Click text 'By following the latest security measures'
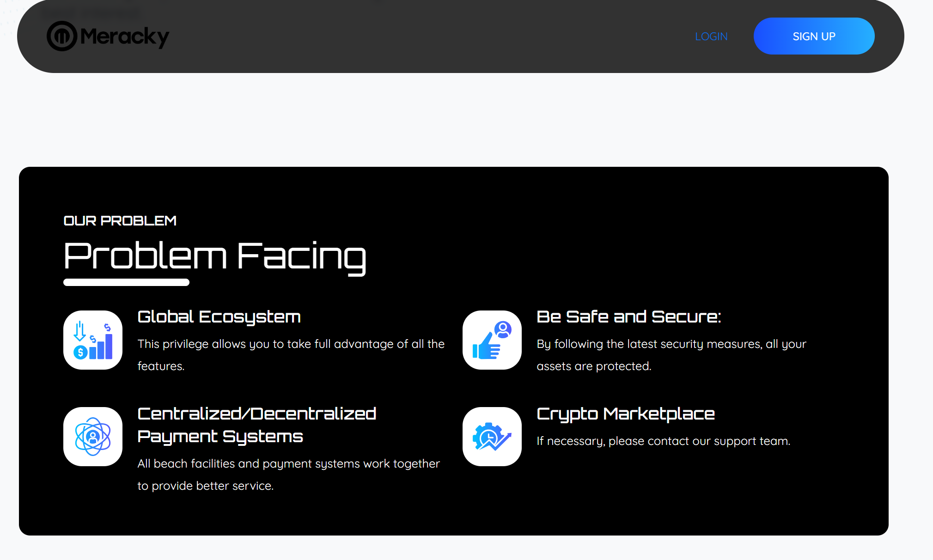Viewport: 933px width, 560px height. click(x=649, y=344)
